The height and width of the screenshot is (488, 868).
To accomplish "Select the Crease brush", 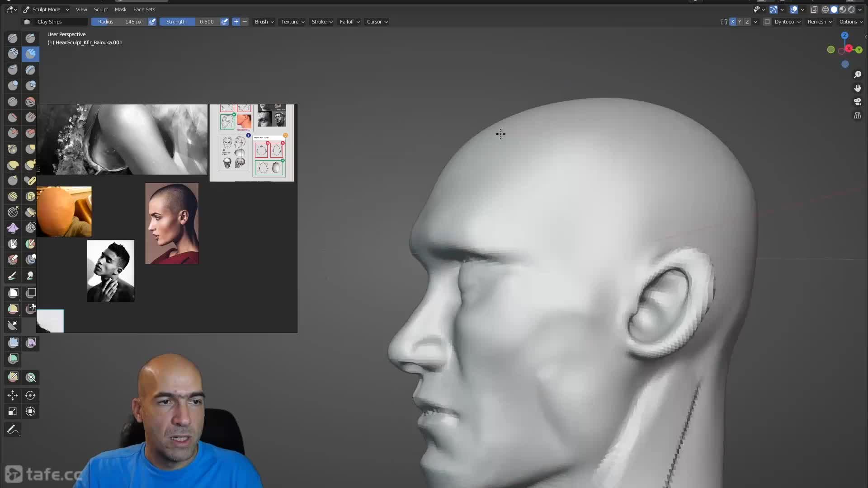I will coord(13,102).
